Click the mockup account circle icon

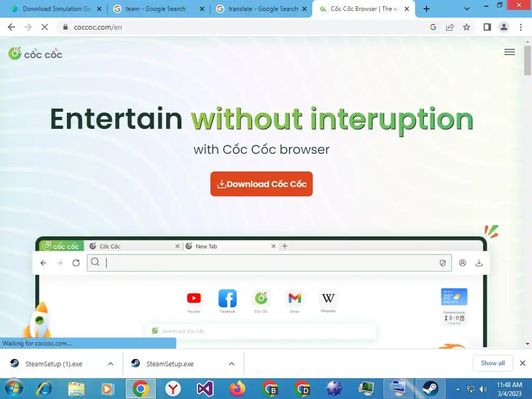pyautogui.click(x=462, y=263)
